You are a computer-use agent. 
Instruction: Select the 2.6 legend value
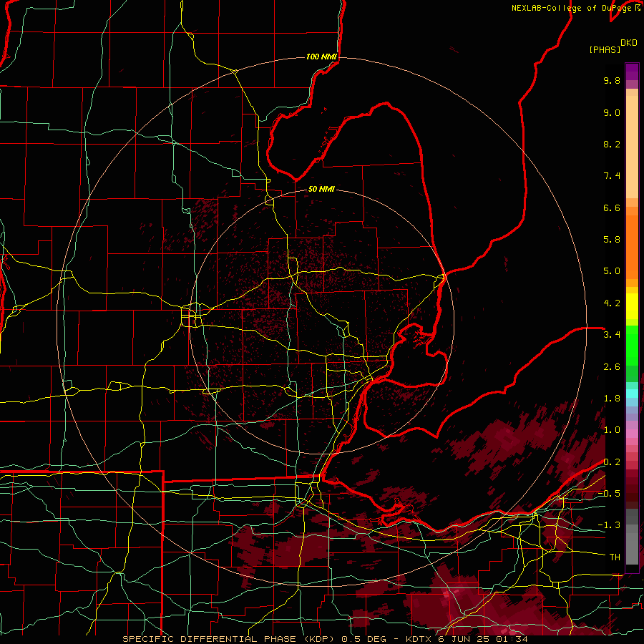click(612, 367)
